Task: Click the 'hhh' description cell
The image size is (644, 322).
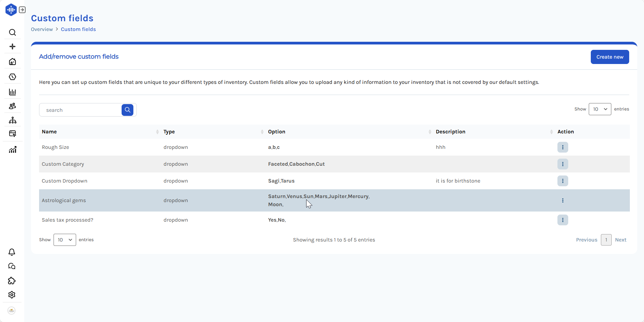Action: (441, 147)
